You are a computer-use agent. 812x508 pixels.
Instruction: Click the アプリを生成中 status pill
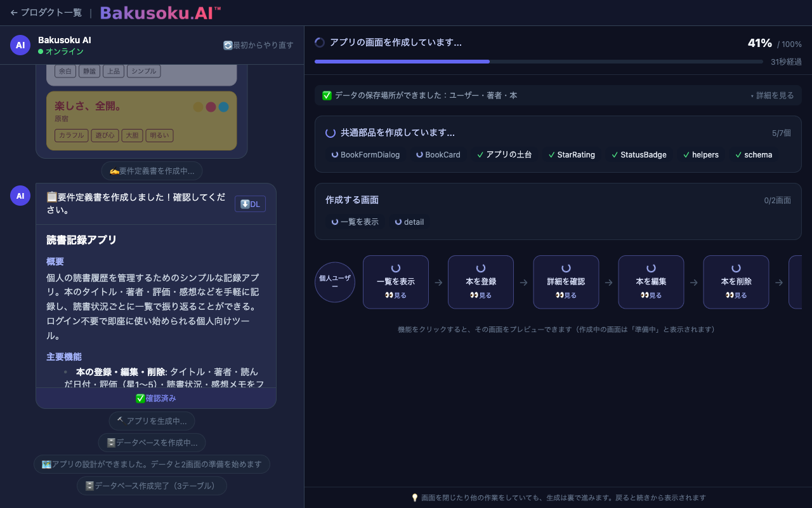(x=152, y=421)
